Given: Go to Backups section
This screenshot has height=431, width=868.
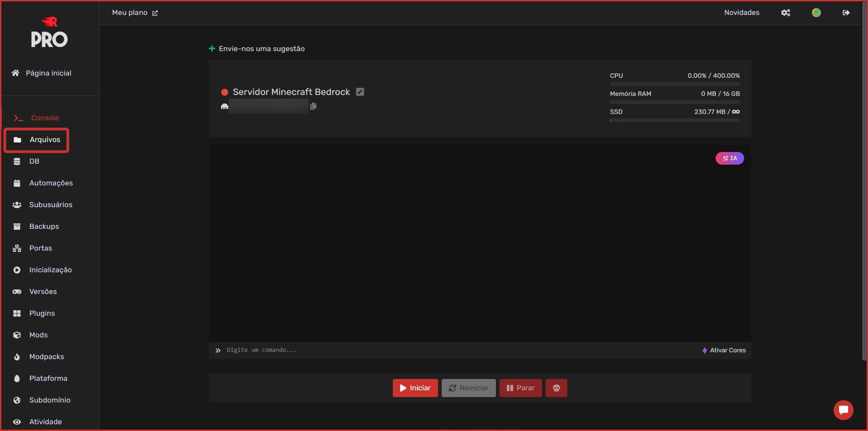Looking at the screenshot, I should [x=36, y=227].
